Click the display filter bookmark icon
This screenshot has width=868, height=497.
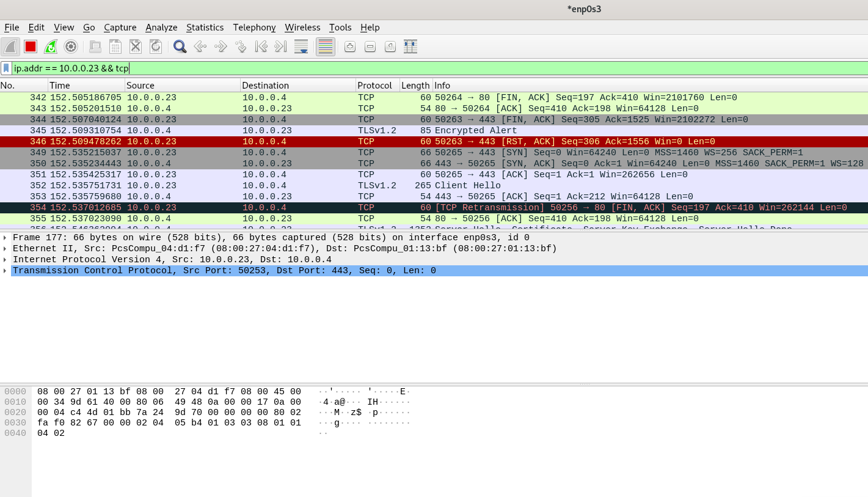[x=6, y=68]
